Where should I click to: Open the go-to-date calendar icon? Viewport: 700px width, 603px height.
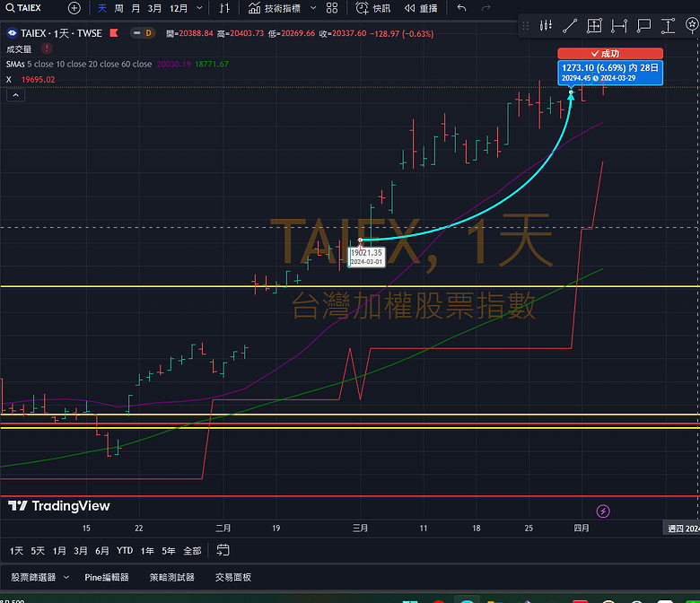point(223,550)
